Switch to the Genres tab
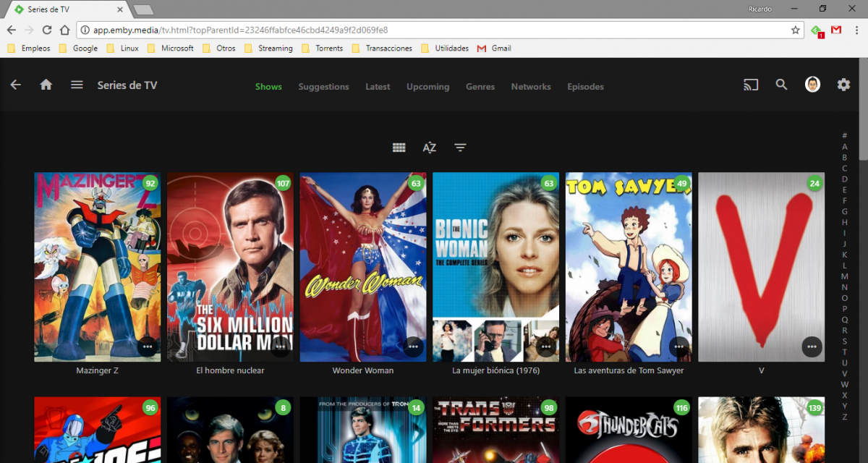 [480, 86]
